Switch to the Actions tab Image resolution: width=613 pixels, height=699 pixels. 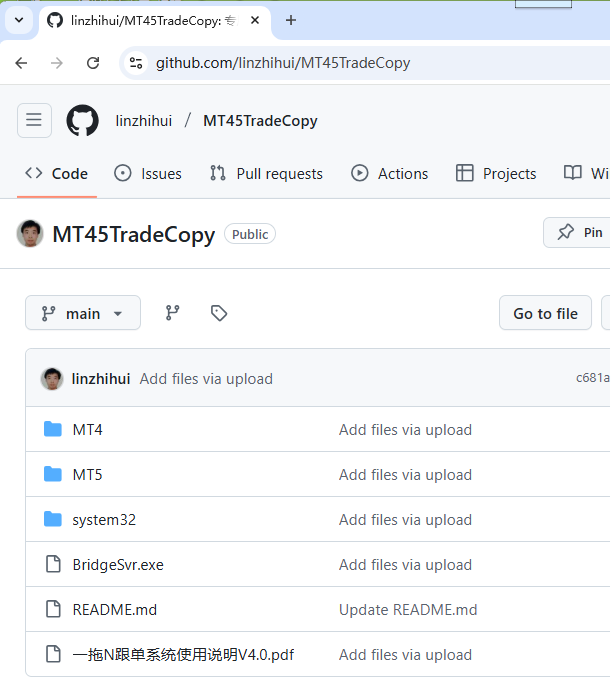390,173
